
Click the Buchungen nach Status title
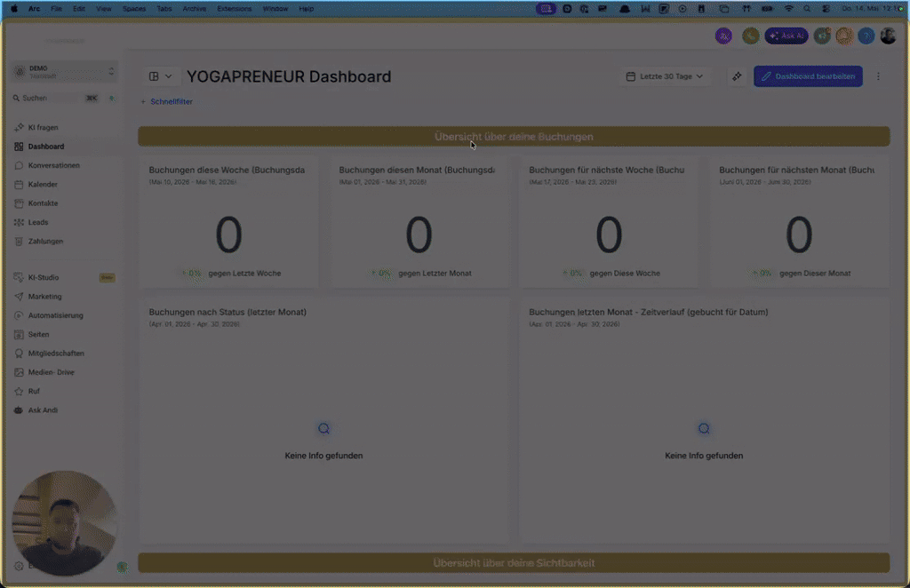[x=227, y=312]
